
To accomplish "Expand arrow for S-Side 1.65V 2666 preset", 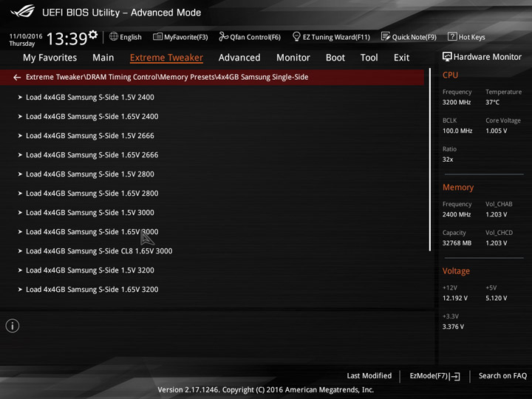I will point(20,154).
